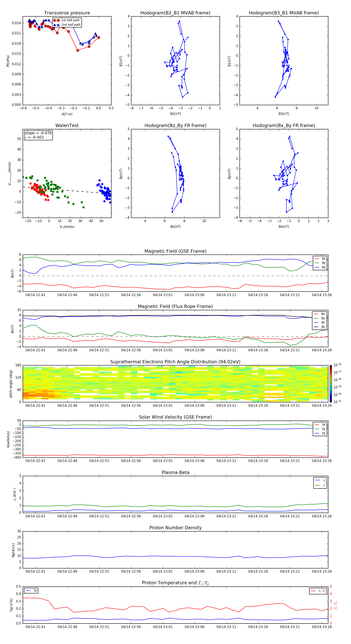Click "Vz" in the solar wind legend
Screen dimensions: 351x644
[x=320, y=433]
